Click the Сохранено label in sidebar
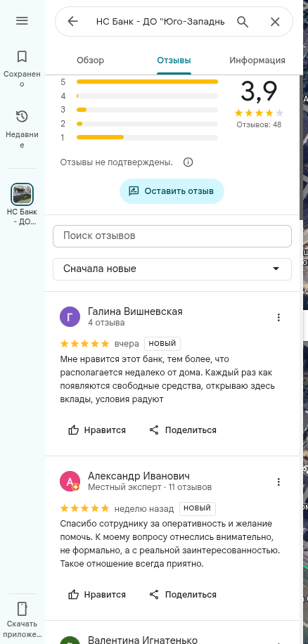The image size is (308, 644). tap(22, 79)
